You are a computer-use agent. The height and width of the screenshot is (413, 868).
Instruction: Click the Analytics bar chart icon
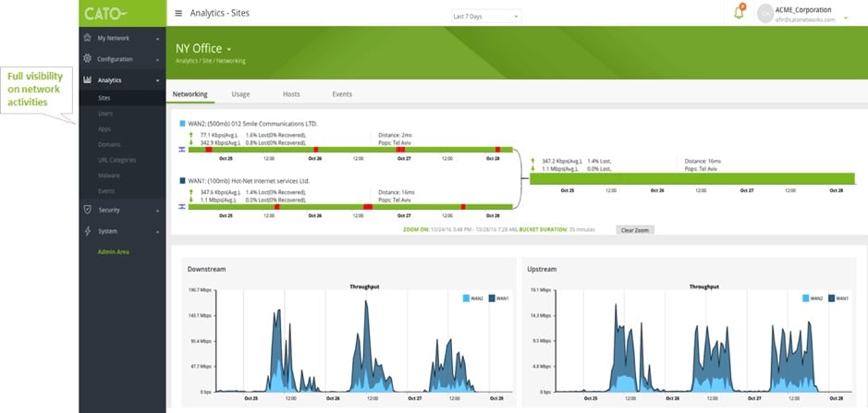pos(88,79)
